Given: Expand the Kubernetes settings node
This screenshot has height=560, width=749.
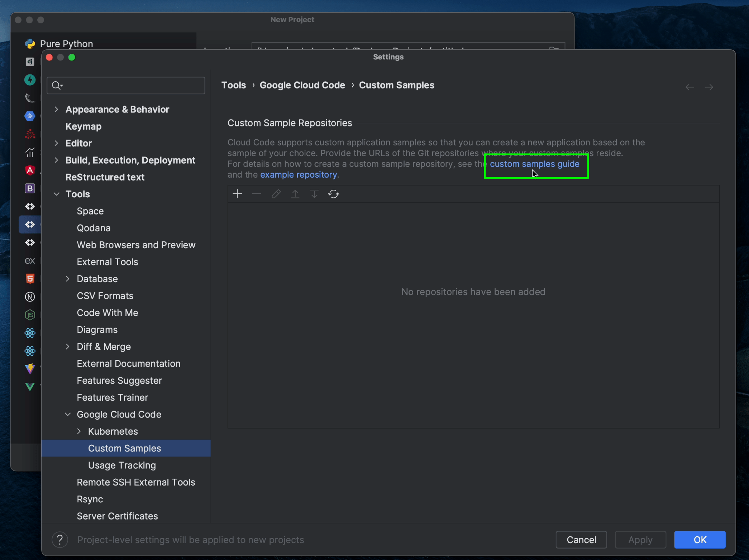Looking at the screenshot, I should [79, 431].
